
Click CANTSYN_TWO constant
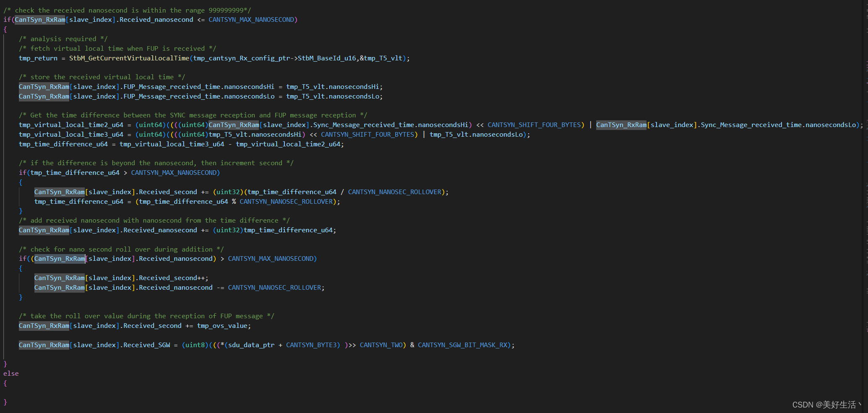381,345
